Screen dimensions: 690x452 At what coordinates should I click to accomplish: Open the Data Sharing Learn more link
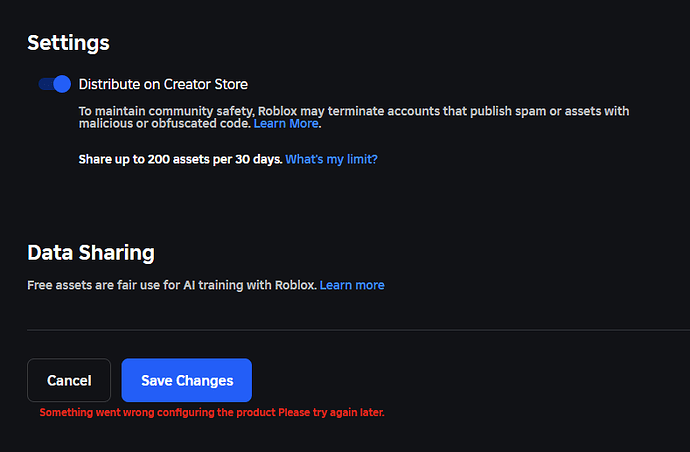tap(352, 285)
